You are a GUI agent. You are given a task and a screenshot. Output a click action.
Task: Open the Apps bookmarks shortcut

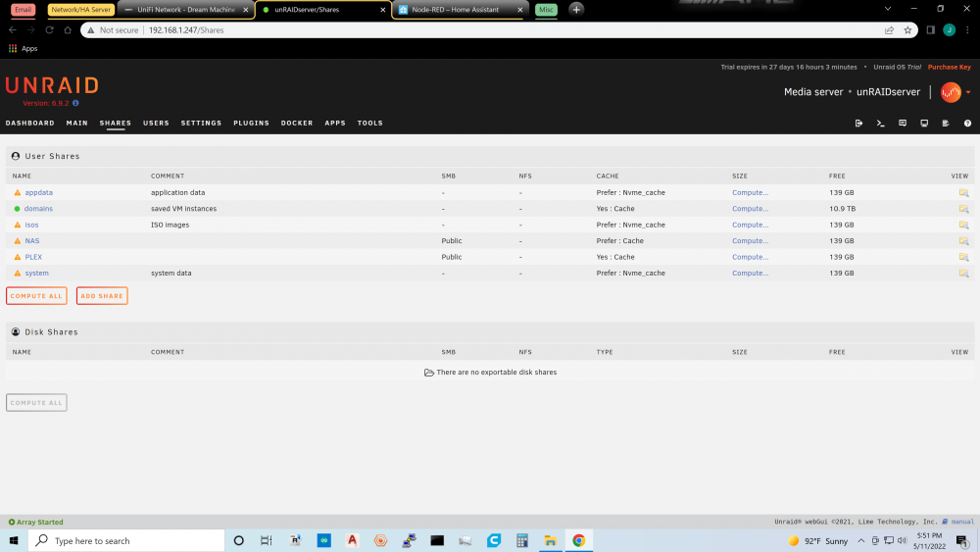click(24, 48)
